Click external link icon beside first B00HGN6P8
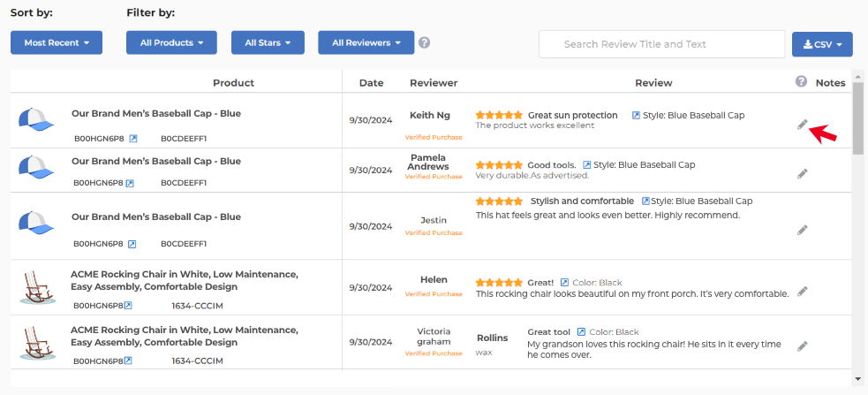868x395 pixels. [x=133, y=138]
